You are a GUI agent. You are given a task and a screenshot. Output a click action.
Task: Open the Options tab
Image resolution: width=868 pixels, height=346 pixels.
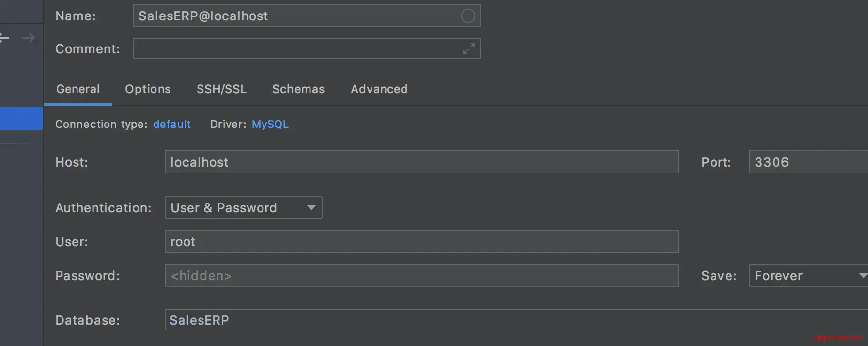[x=148, y=89]
